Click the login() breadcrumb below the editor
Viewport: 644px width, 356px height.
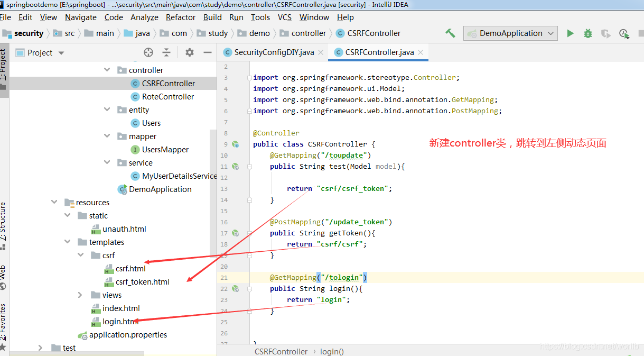coord(332,351)
